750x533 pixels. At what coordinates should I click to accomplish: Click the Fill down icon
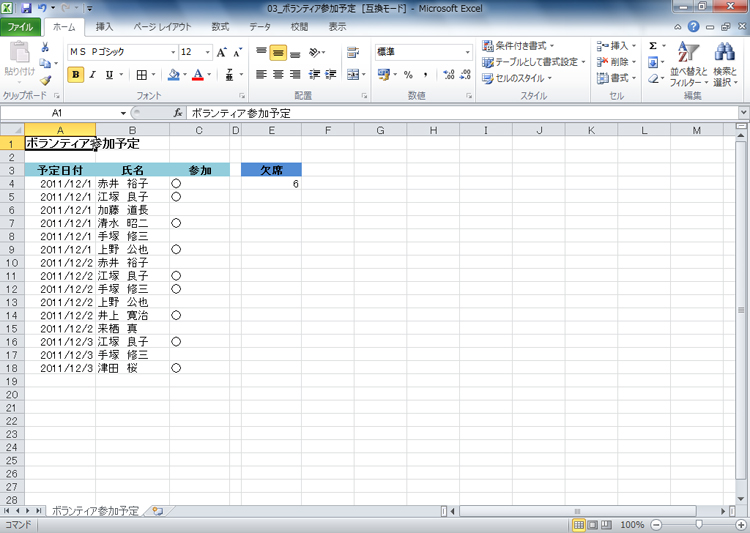click(653, 63)
